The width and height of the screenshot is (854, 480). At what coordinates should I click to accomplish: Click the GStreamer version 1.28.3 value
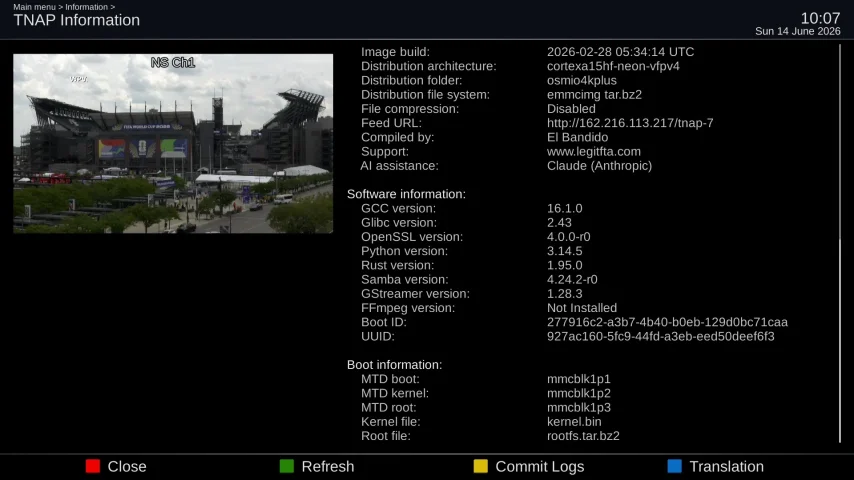click(x=564, y=294)
